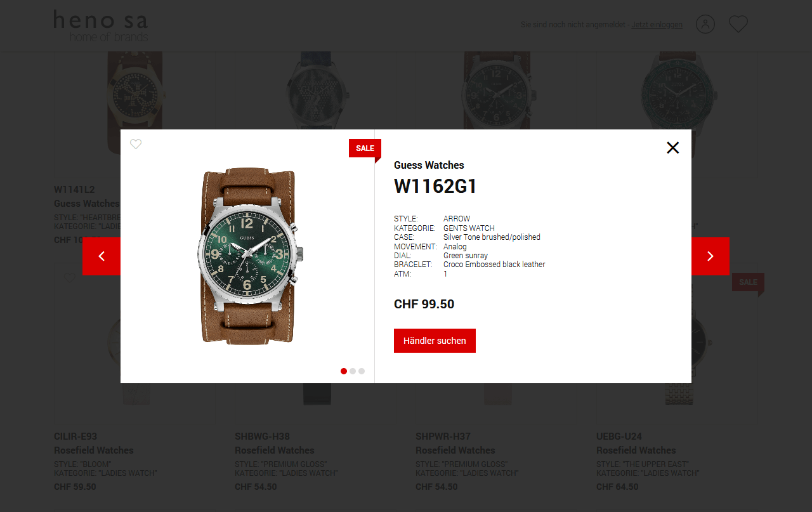Close the W1162G1 product popup
Viewport: 812px width, 512px height.
[673, 148]
